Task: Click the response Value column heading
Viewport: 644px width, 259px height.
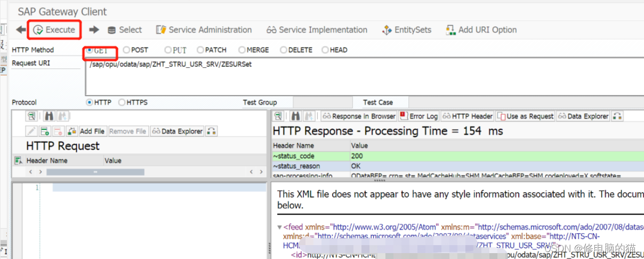Action: 359,146
